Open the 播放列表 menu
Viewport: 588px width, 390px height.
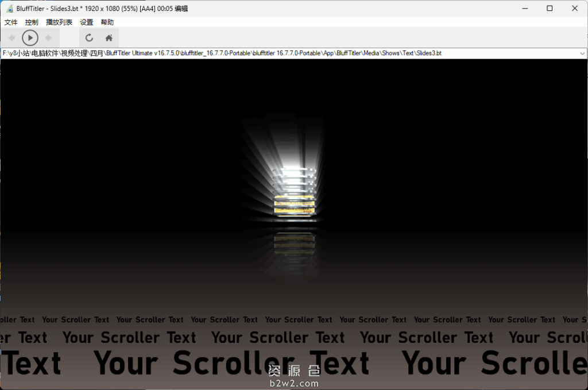click(x=58, y=22)
